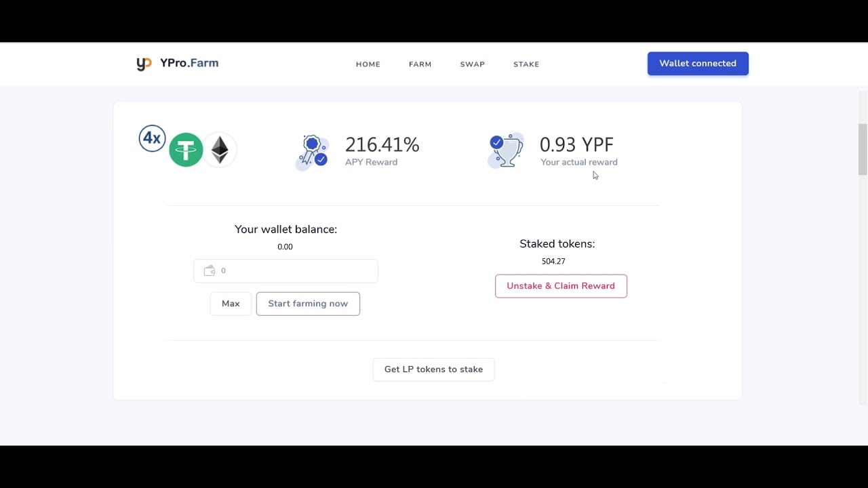Viewport: 868px width, 488px height.
Task: Click the APY reward ribbon icon
Action: point(313,152)
